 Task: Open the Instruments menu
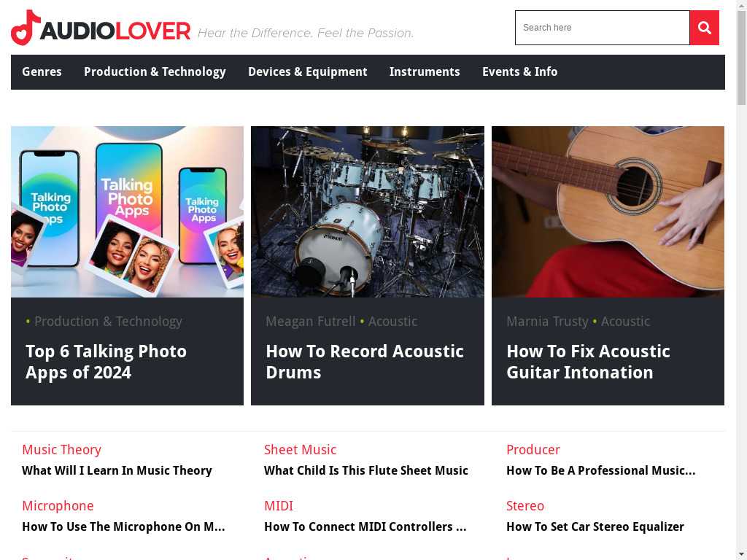pos(425,72)
